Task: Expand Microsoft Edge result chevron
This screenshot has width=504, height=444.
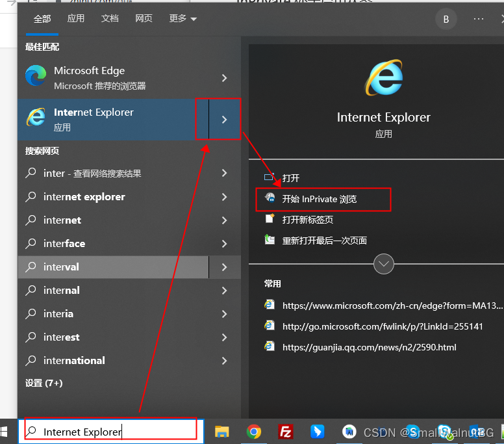Action: tap(224, 78)
